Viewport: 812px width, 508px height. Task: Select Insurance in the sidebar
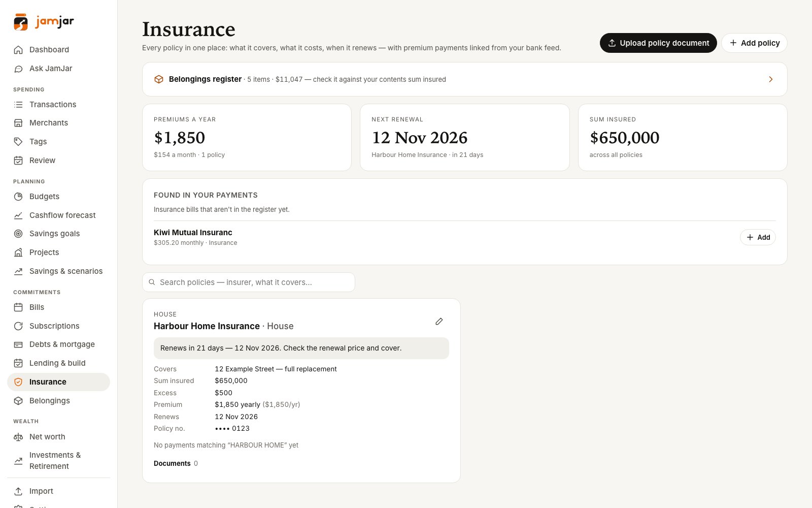pos(58,382)
